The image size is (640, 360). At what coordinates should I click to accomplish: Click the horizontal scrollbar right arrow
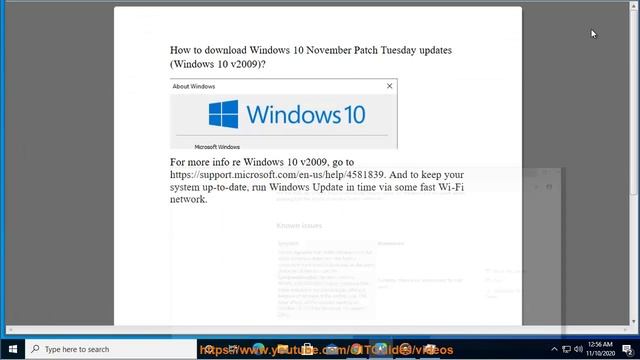point(625,329)
